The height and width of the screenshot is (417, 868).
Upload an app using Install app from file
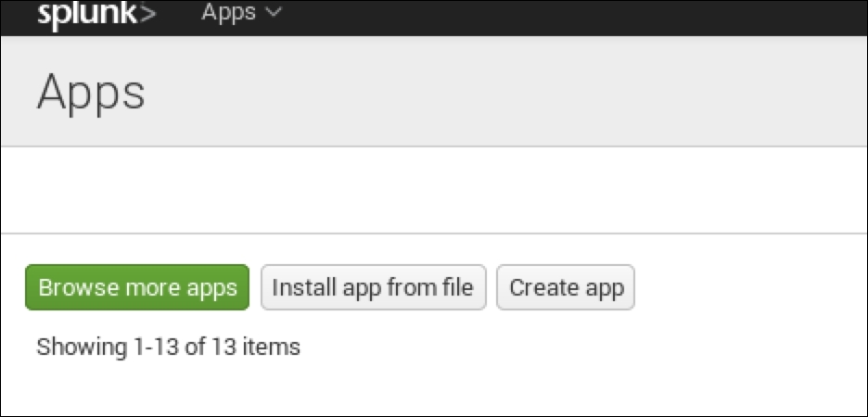point(373,287)
